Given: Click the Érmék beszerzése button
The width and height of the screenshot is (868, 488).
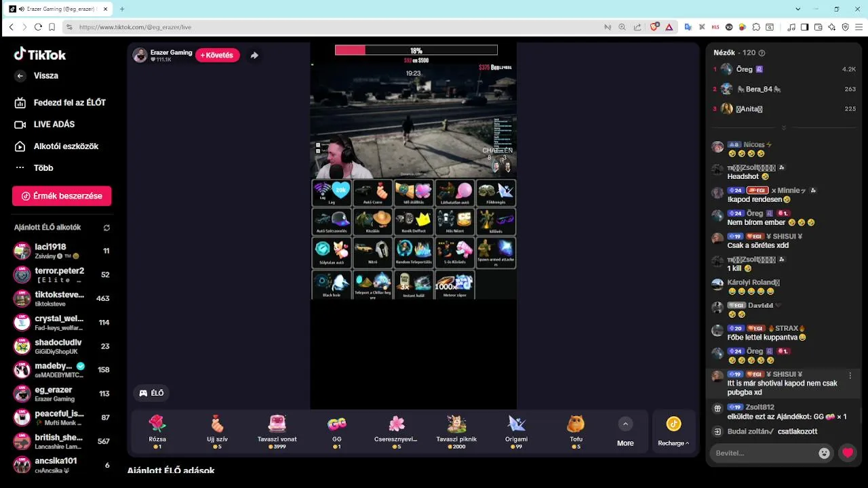Looking at the screenshot, I should coord(62,196).
